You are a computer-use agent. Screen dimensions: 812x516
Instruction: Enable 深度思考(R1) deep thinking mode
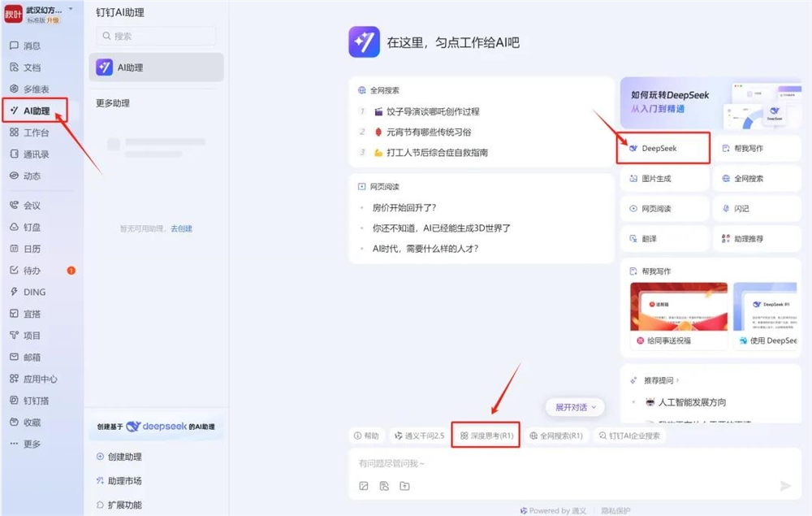pyautogui.click(x=485, y=436)
